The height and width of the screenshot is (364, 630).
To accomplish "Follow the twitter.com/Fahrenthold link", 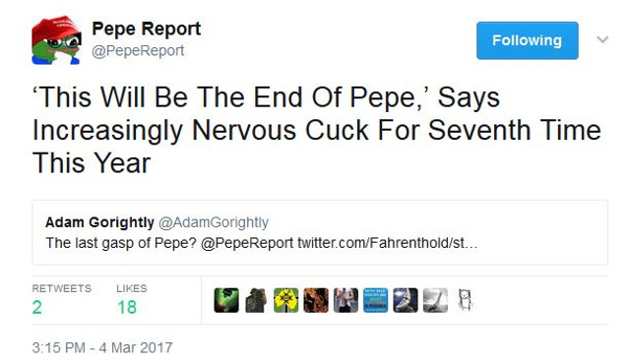I will [387, 243].
